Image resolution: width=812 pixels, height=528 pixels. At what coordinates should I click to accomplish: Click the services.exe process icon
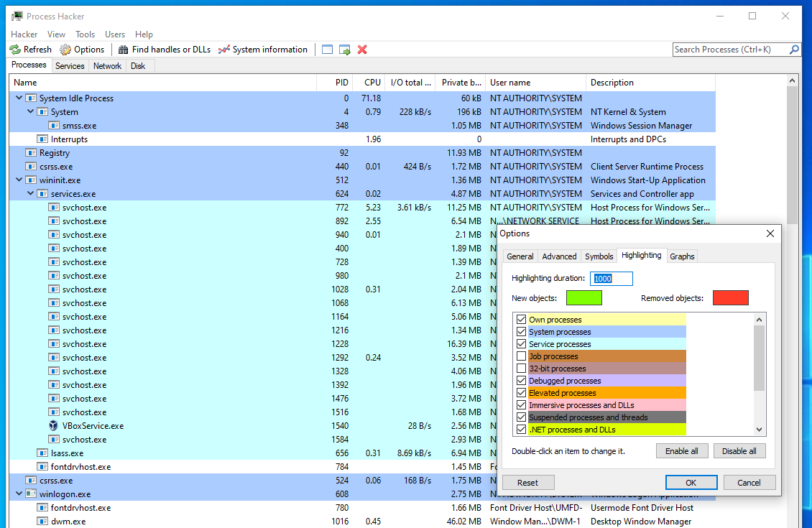[42, 194]
